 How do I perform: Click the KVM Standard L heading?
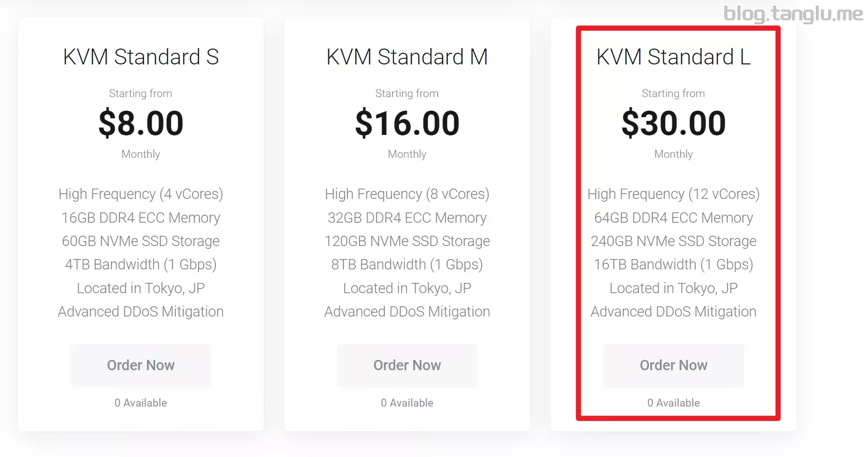[x=673, y=57]
